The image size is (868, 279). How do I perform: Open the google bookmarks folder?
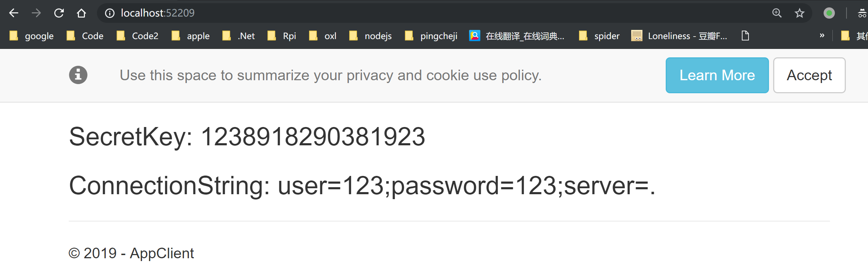(x=32, y=36)
